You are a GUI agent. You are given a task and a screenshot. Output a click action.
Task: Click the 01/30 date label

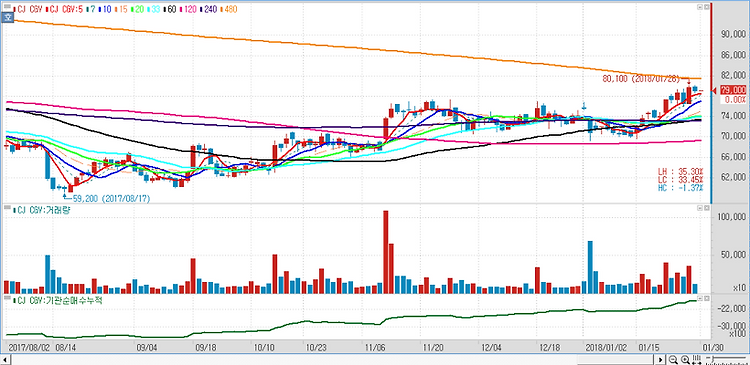(713, 347)
